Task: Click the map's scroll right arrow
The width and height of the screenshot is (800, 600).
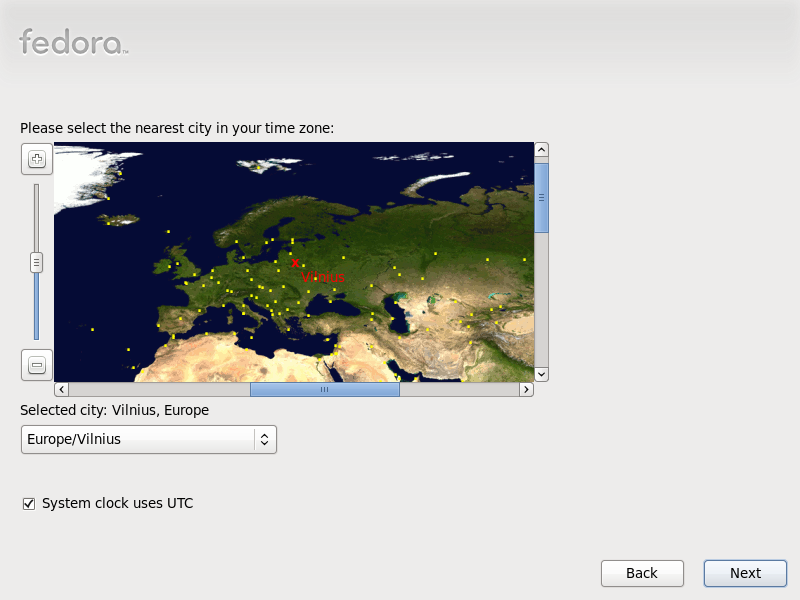Action: [x=527, y=389]
